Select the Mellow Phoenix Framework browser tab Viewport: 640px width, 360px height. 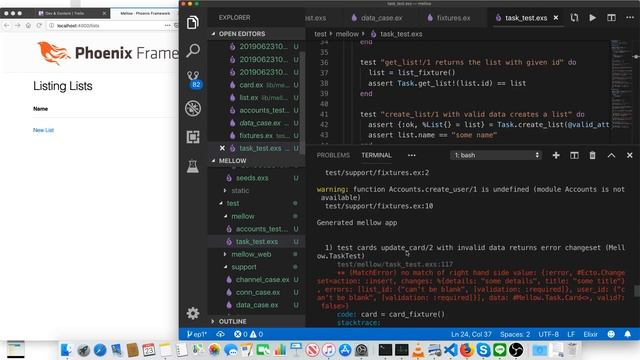tap(145, 13)
